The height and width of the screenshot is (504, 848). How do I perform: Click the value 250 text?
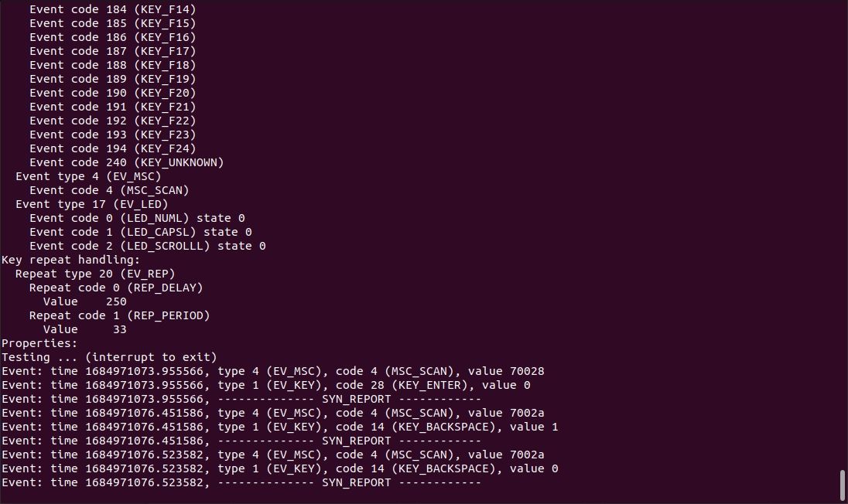point(85,301)
